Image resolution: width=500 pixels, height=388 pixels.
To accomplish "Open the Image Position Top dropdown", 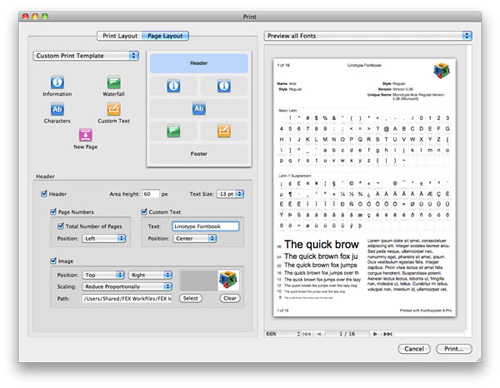I will (x=103, y=275).
